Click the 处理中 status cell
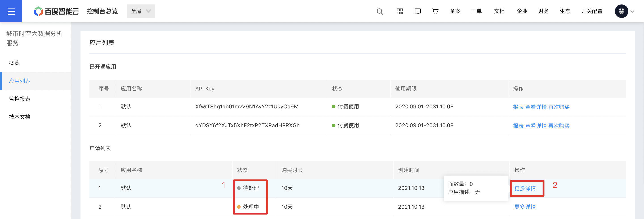The image size is (644, 219). pyautogui.click(x=248, y=207)
